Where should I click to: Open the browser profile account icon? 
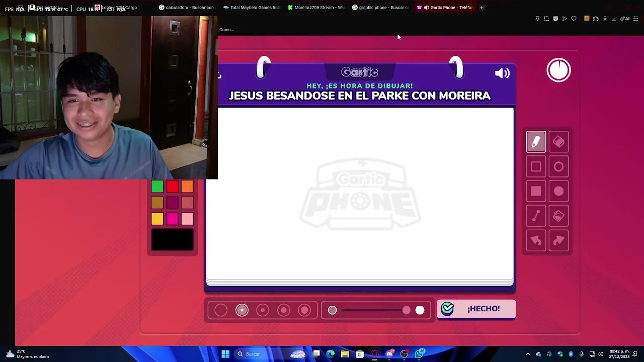[x=605, y=19]
